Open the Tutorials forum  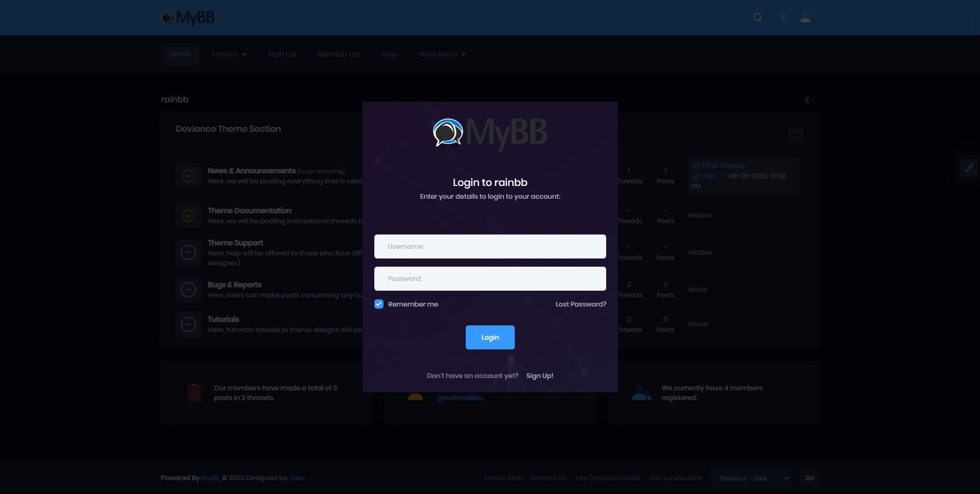pyautogui.click(x=223, y=319)
